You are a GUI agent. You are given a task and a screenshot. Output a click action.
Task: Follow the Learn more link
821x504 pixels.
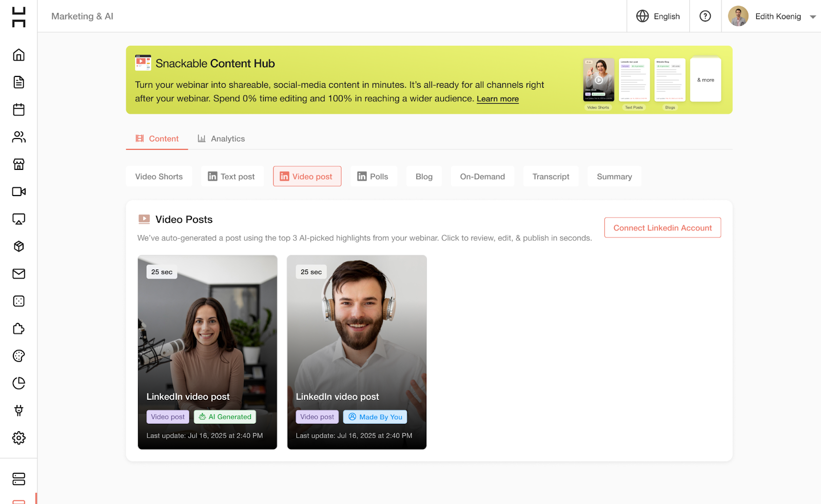tap(497, 99)
